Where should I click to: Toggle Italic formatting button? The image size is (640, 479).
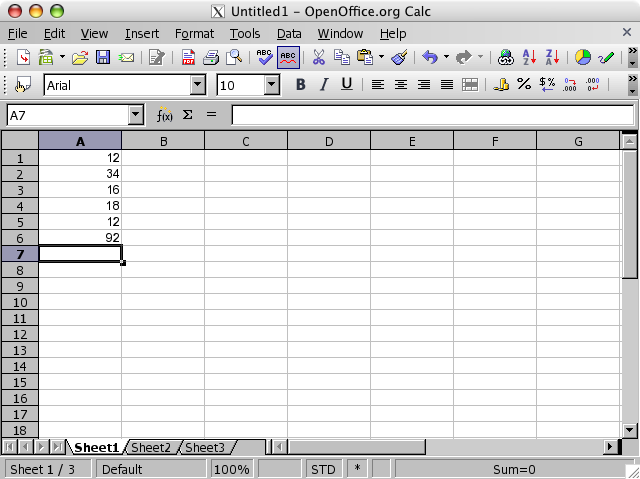point(324,84)
